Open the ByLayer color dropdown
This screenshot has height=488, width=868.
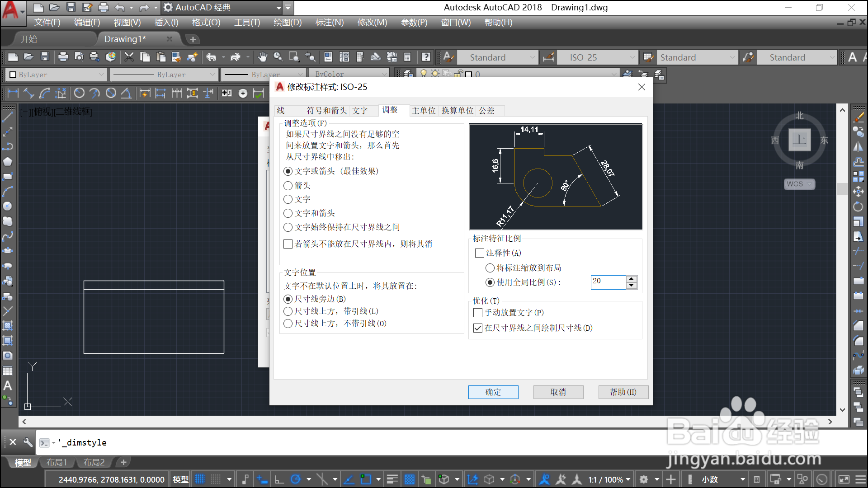tap(56, 75)
